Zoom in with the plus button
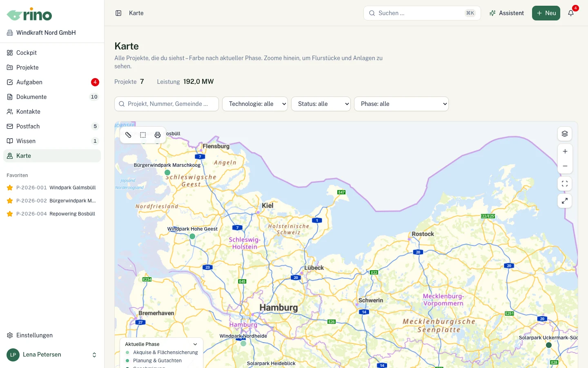 point(565,151)
